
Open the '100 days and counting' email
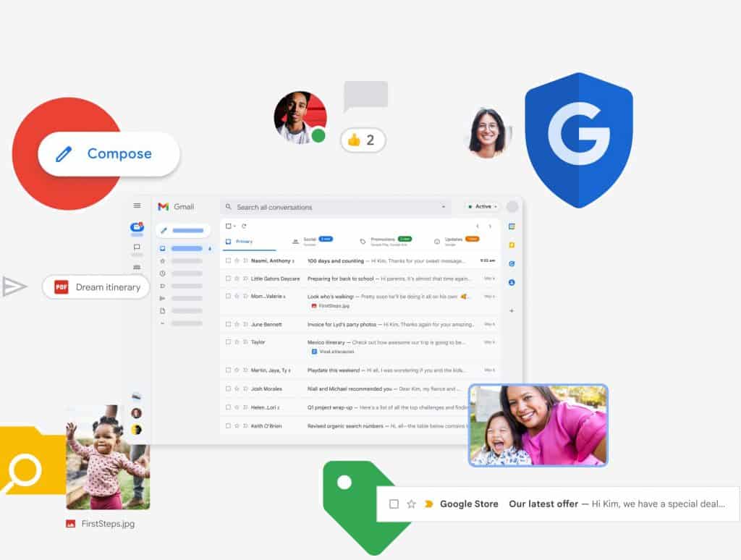[360, 260]
